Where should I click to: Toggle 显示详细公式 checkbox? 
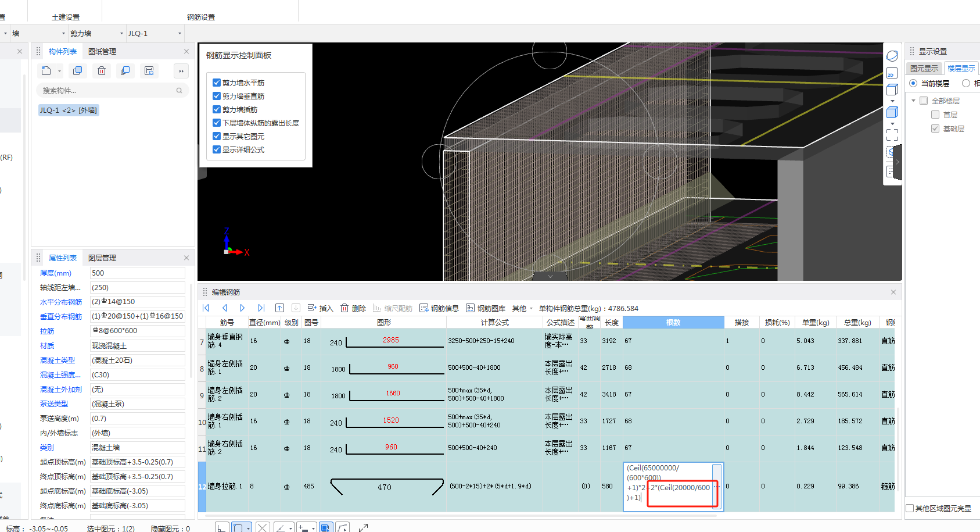pyautogui.click(x=217, y=149)
